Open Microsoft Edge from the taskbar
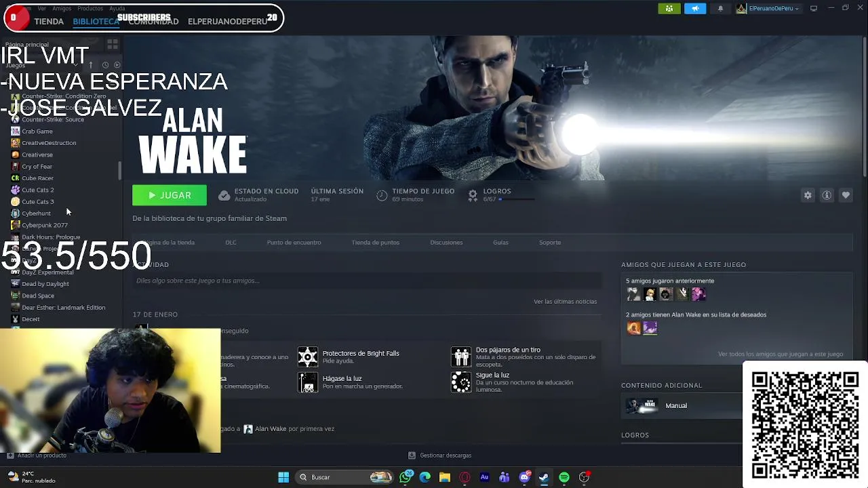Screen dimensions: 868x488 (425, 477)
